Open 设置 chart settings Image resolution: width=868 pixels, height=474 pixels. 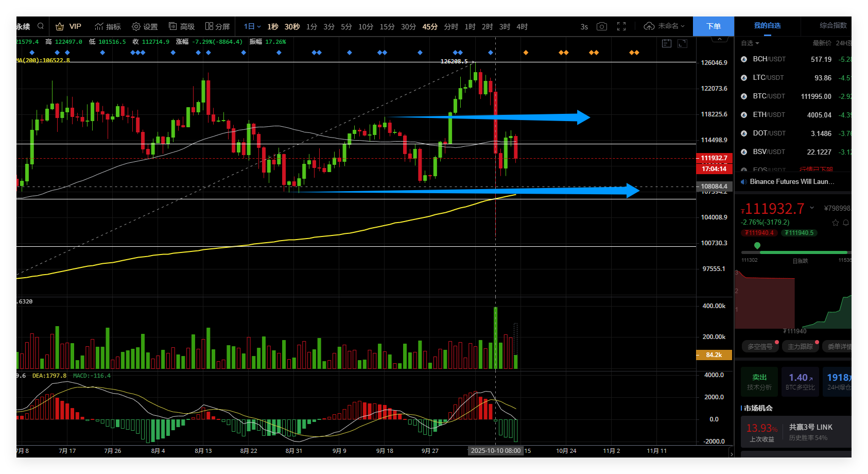145,26
